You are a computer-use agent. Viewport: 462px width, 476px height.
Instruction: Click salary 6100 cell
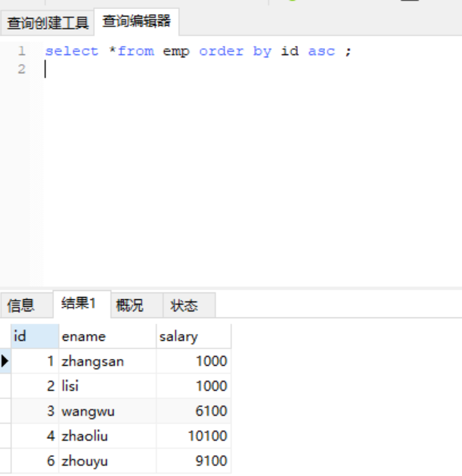(x=194, y=411)
